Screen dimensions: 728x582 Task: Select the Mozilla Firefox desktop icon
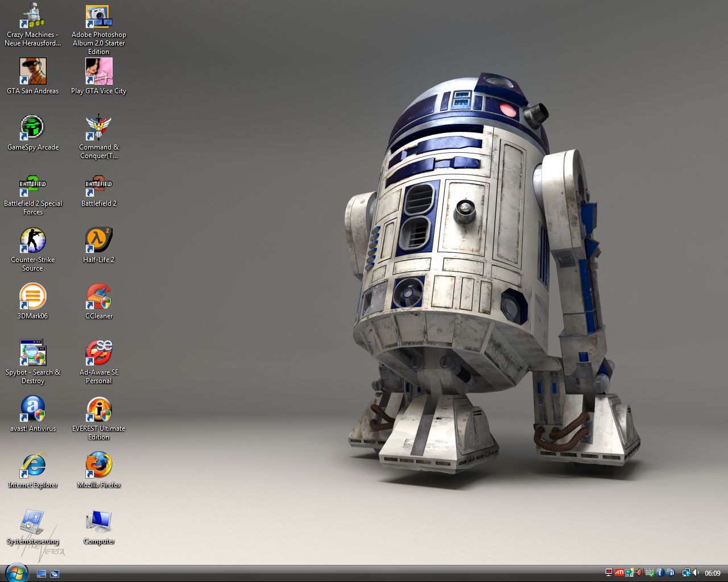[x=99, y=470]
